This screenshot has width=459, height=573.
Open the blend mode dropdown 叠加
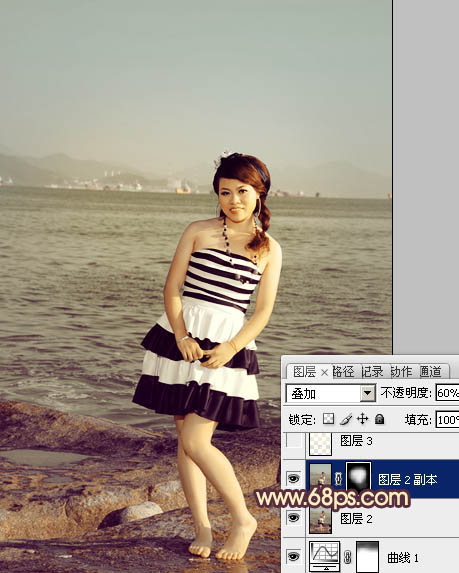pos(330,393)
